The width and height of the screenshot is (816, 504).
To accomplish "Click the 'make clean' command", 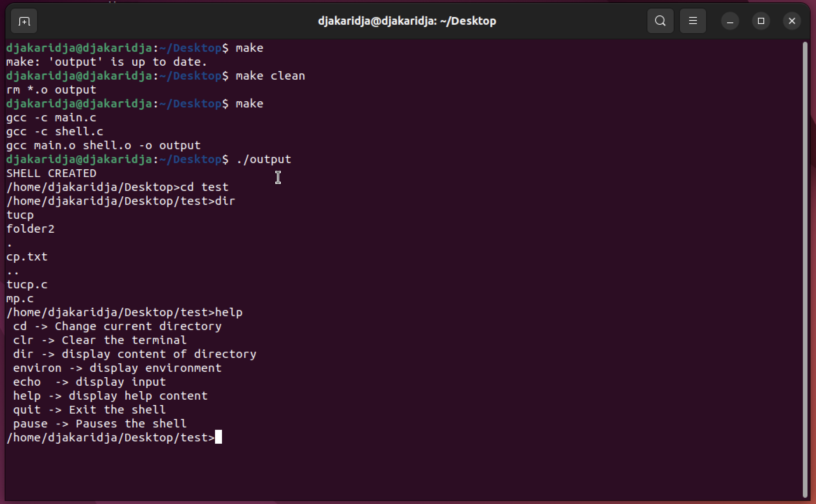I will [x=270, y=76].
